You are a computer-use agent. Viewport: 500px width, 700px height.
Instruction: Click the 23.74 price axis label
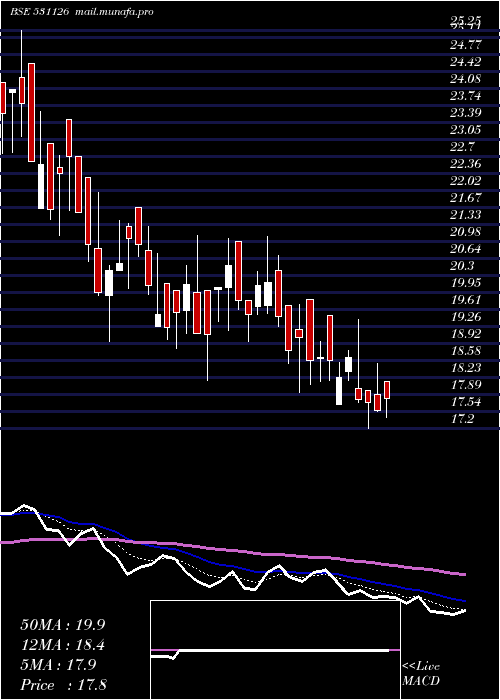466,96
